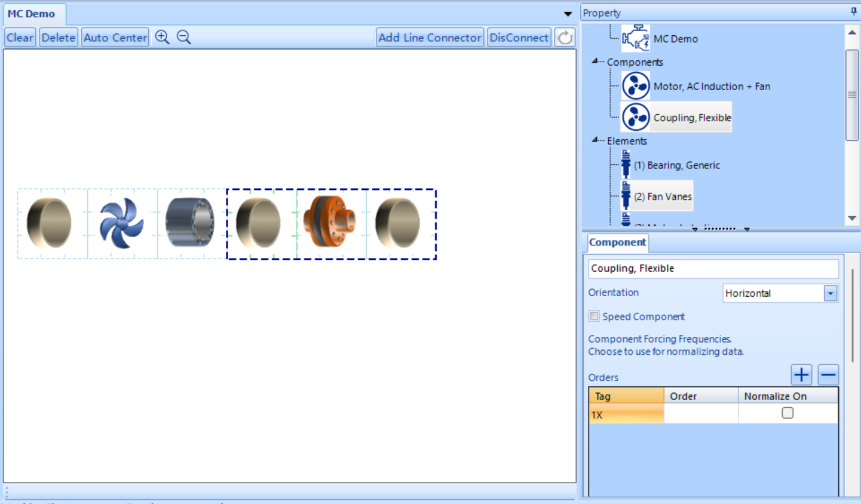Select the blue fan blades component on canvas
This screenshot has width=861, height=504.
tap(121, 223)
